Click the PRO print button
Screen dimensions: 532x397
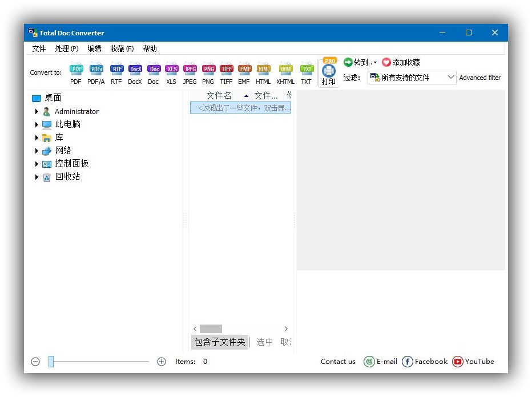point(328,71)
